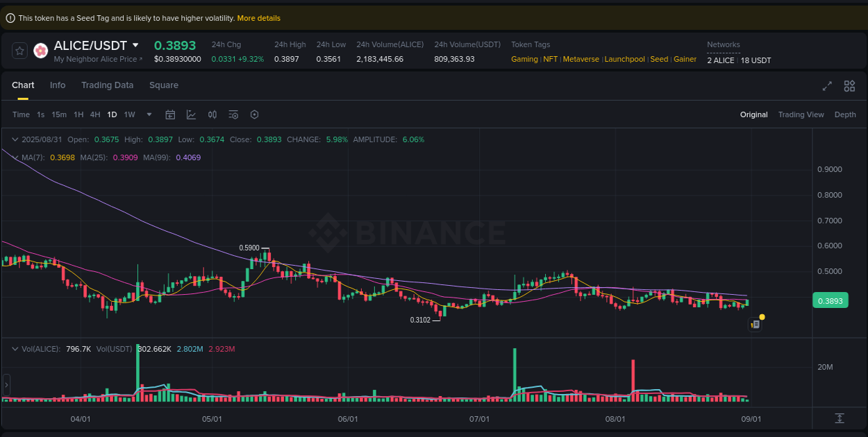Open the Gaming token tag link

click(524, 59)
